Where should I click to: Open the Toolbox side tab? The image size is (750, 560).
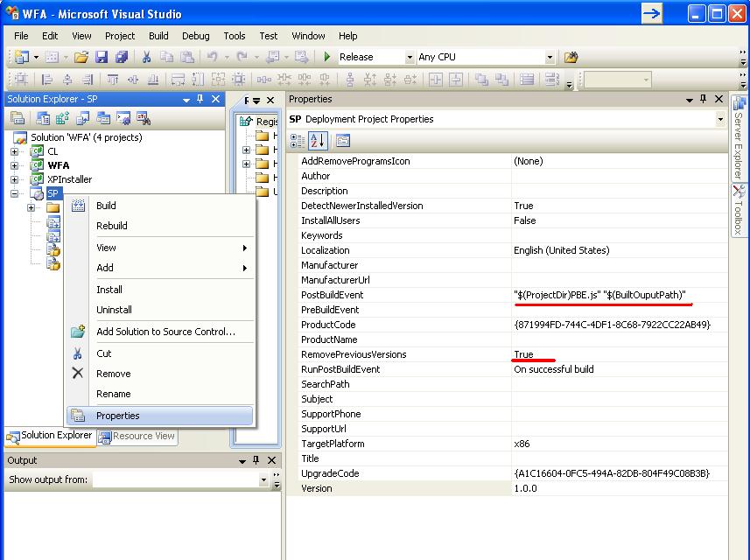click(739, 209)
